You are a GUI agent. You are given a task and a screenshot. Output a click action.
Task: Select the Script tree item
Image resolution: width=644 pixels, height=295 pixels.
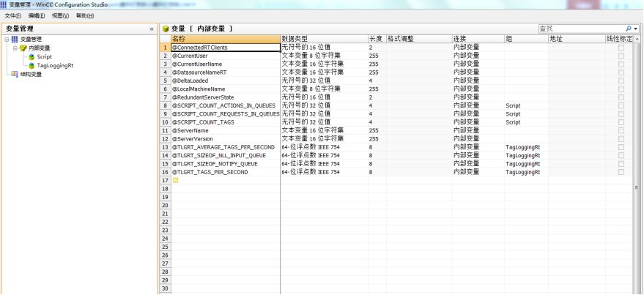click(45, 56)
